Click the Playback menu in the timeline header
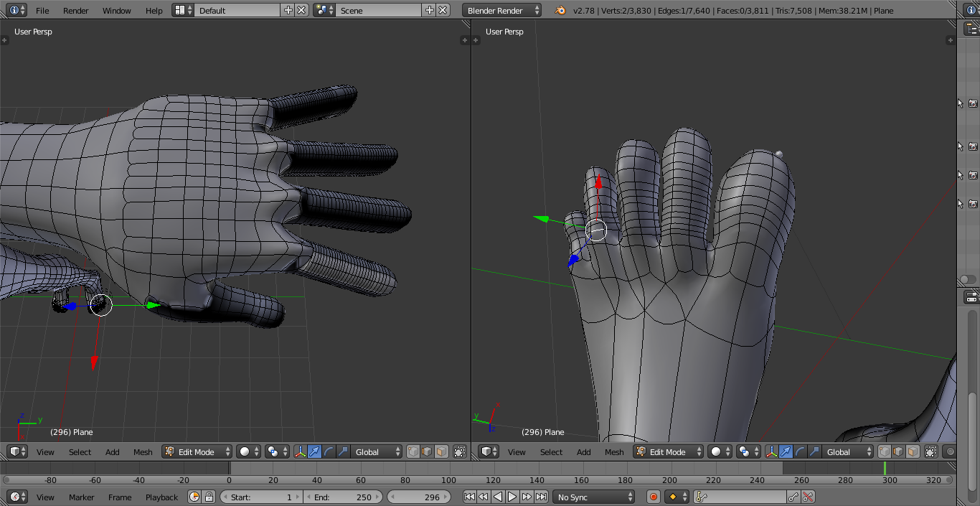Image resolution: width=980 pixels, height=506 pixels. pyautogui.click(x=161, y=497)
